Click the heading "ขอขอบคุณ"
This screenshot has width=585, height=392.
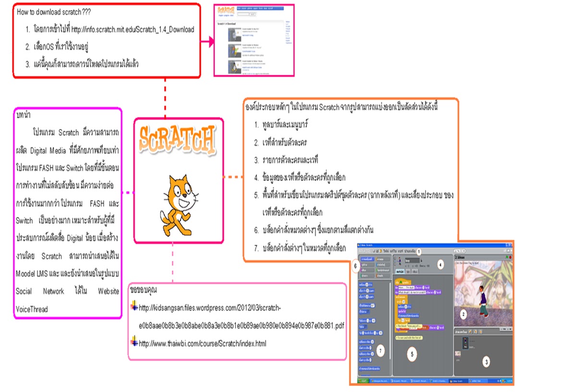point(144,290)
